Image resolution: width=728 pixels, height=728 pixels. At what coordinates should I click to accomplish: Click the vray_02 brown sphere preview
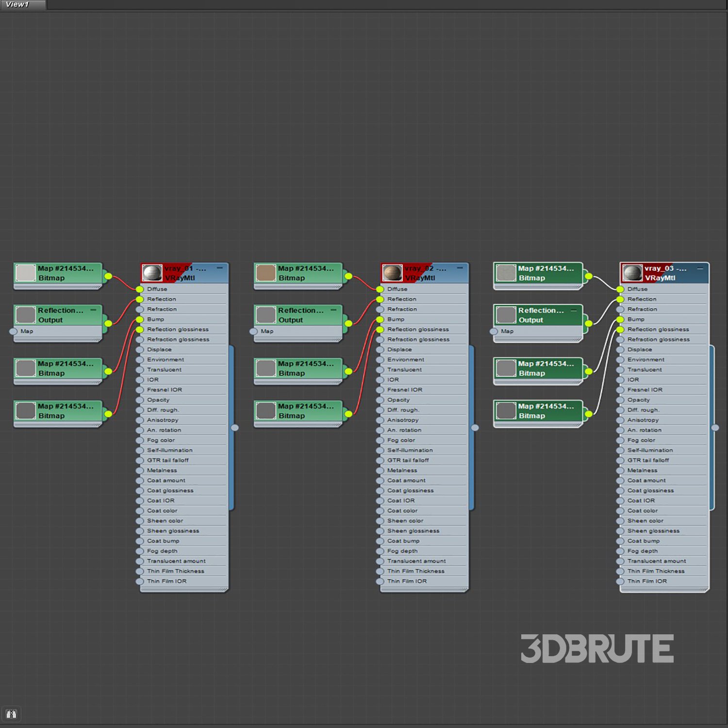click(392, 273)
